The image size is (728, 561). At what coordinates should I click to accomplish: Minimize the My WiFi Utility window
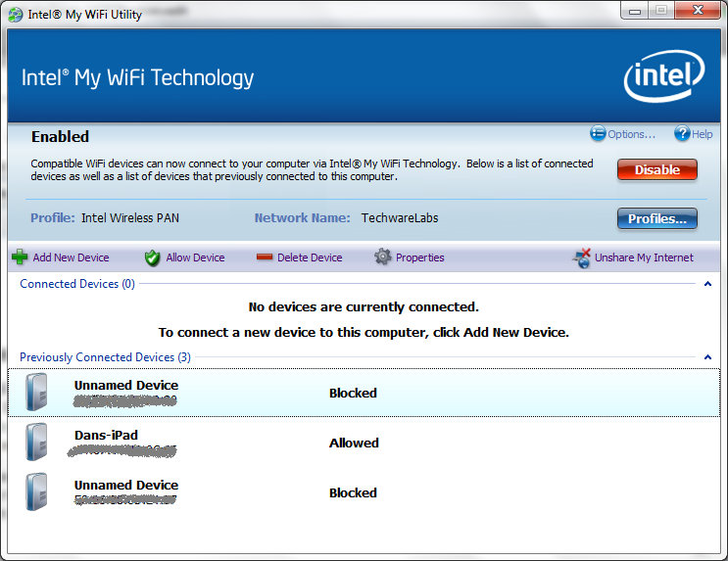(634, 11)
